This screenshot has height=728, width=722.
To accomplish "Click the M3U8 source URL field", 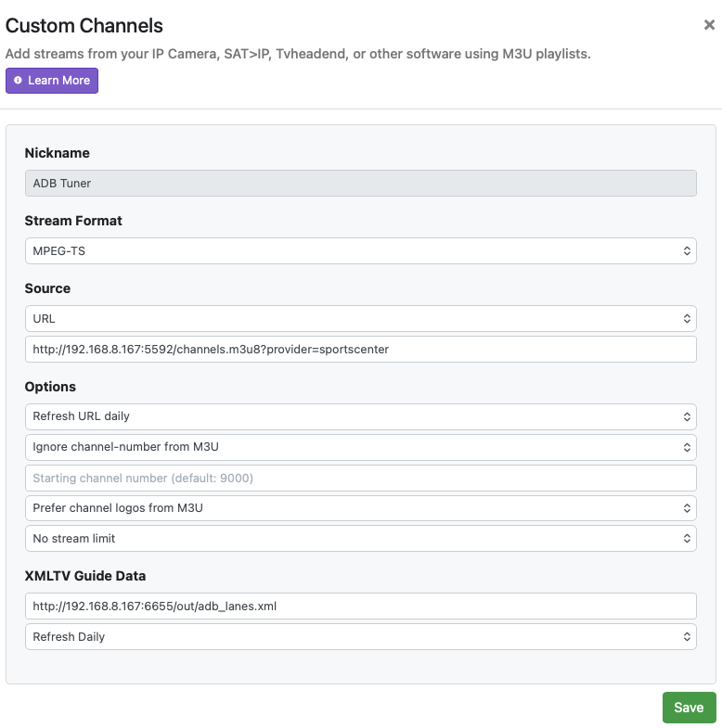I will point(360,350).
